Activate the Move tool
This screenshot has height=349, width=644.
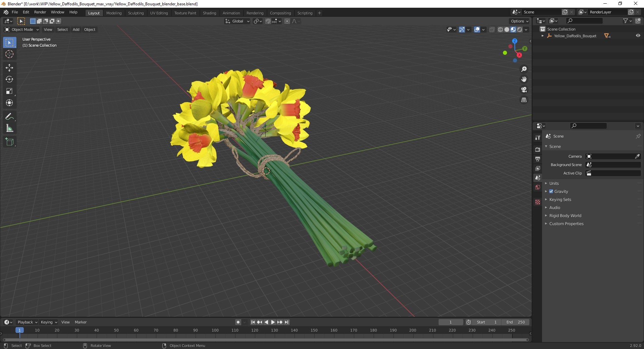coord(9,68)
